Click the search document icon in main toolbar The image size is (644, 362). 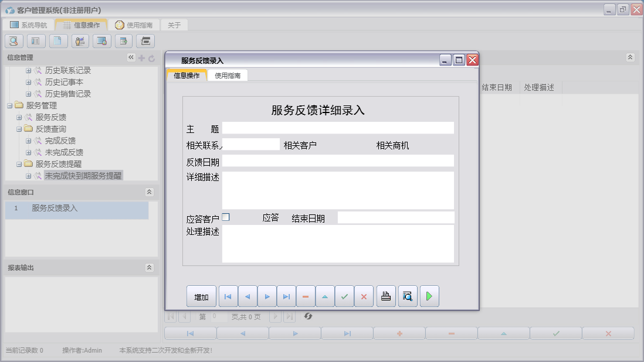pyautogui.click(x=14, y=41)
